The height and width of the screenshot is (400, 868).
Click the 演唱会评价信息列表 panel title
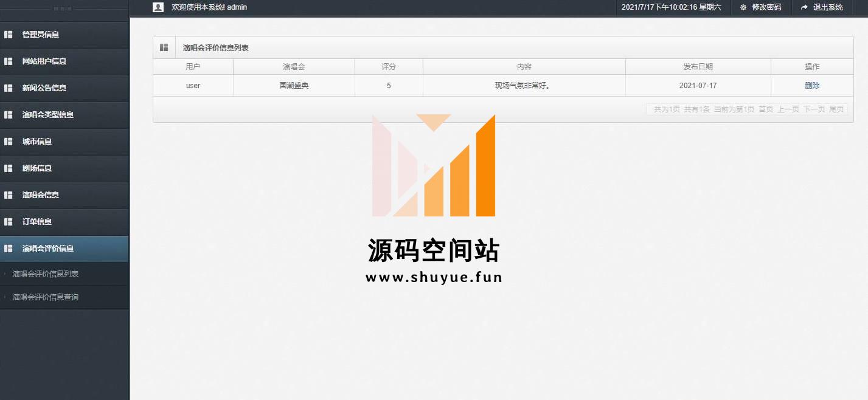[216, 47]
